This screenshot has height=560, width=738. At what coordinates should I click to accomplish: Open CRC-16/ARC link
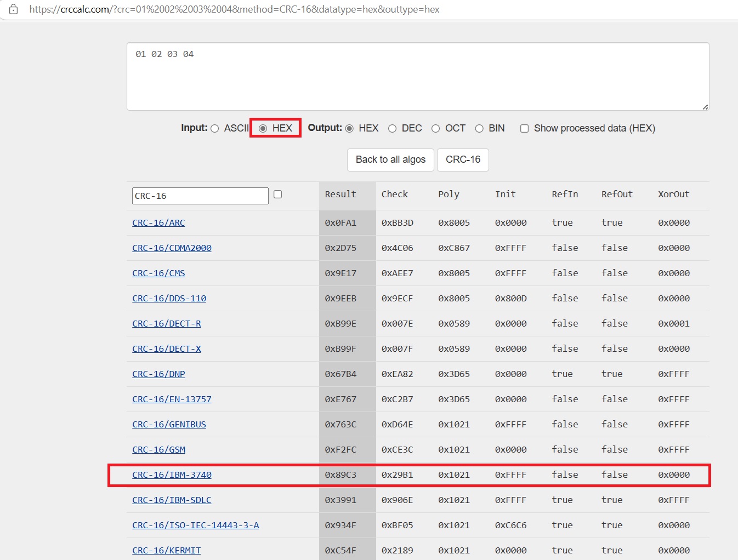tap(158, 222)
